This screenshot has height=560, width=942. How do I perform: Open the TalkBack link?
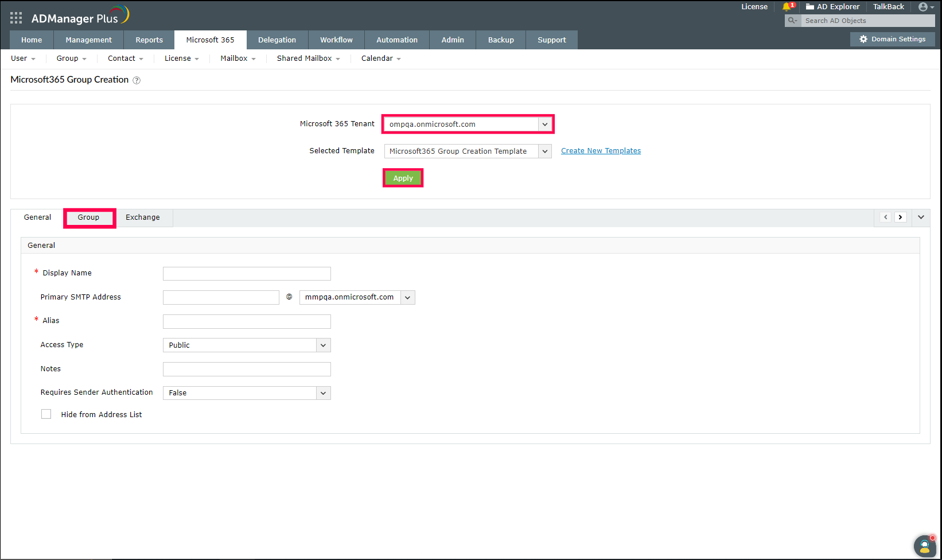point(889,7)
